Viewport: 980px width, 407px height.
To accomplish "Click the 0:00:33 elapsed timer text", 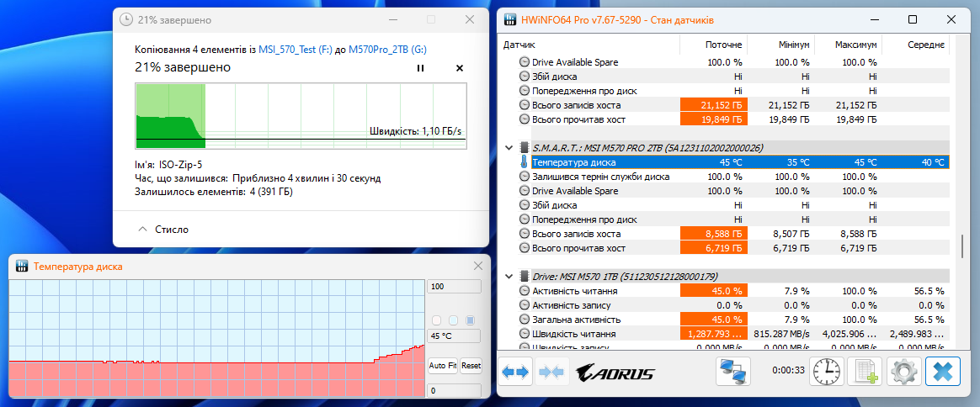I will pos(787,369).
